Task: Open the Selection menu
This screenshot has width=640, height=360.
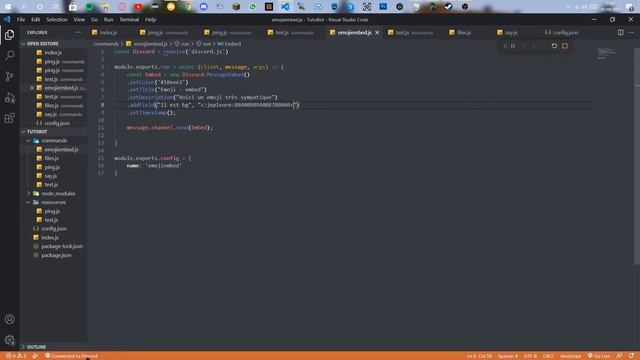Action: (57, 20)
